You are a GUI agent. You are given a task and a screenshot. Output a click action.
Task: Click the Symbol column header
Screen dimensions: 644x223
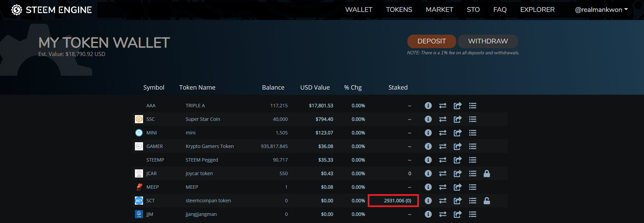coord(154,88)
